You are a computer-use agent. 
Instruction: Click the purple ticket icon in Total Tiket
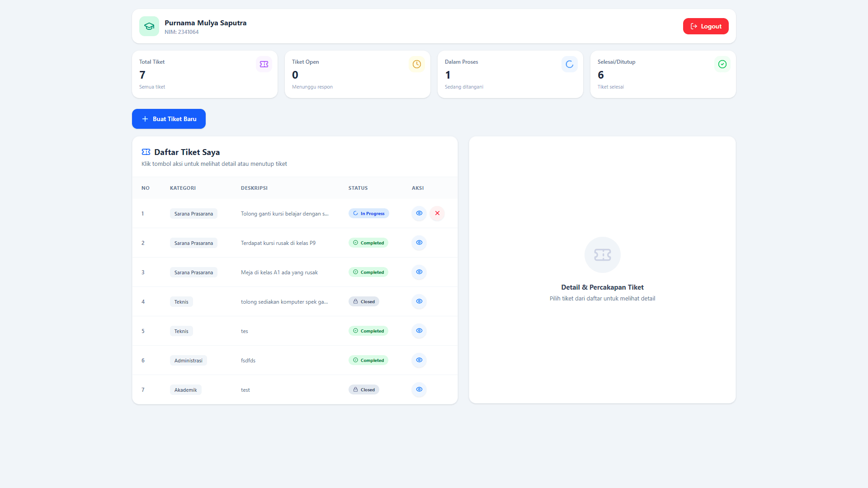[264, 64]
